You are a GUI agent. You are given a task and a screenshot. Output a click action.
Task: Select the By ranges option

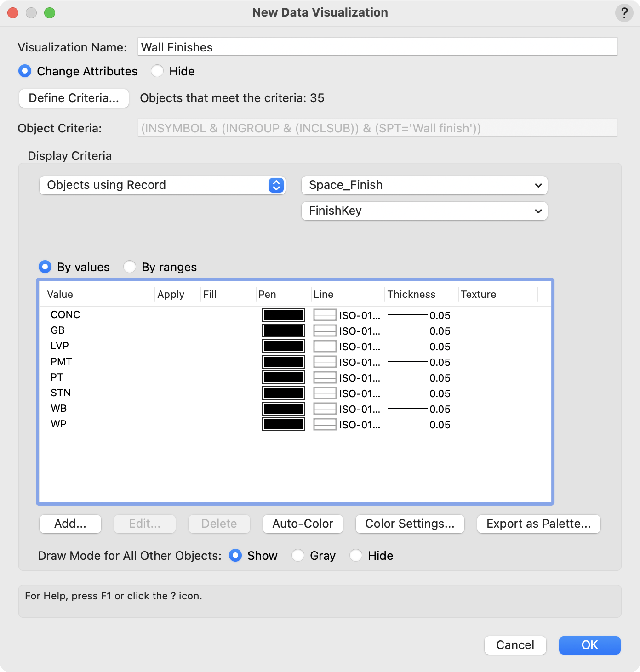(x=130, y=267)
